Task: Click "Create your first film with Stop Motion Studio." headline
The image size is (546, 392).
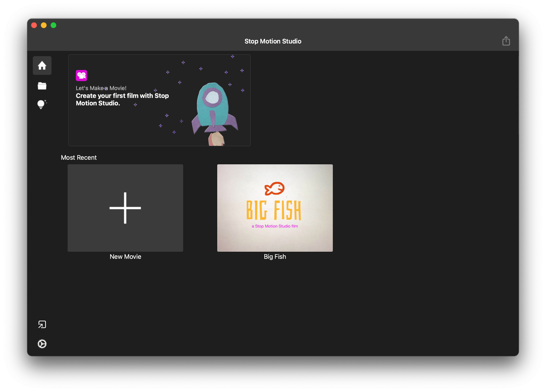Action: 122,99
